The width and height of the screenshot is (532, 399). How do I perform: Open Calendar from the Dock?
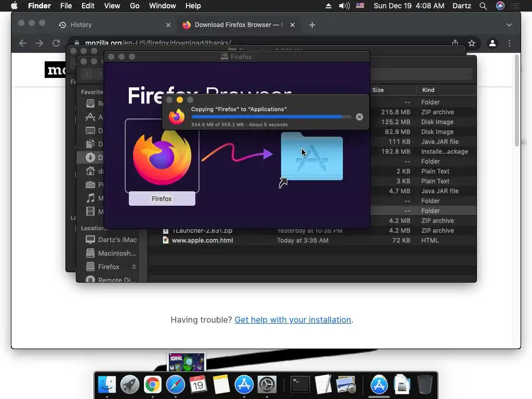pos(198,385)
